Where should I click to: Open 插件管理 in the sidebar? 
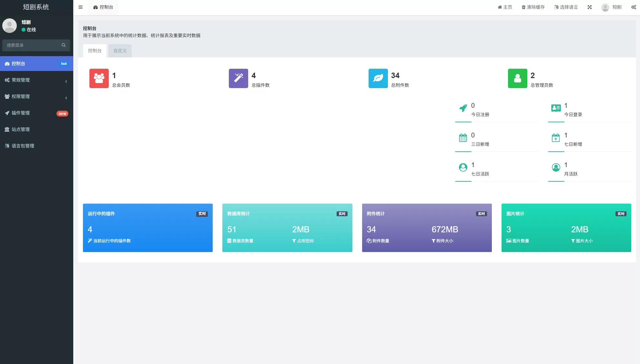point(36,113)
